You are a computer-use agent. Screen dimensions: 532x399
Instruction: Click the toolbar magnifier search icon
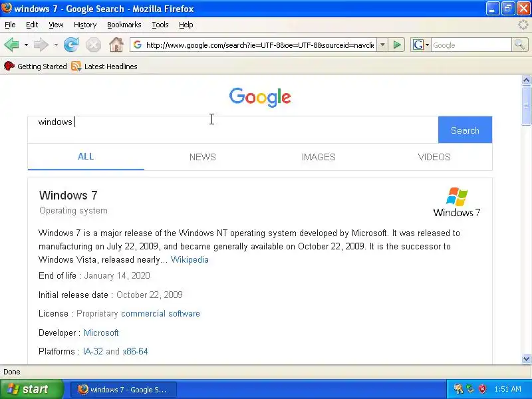point(520,45)
